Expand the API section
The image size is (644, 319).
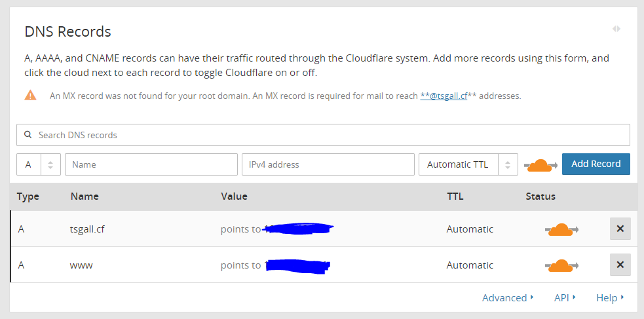tap(565, 297)
